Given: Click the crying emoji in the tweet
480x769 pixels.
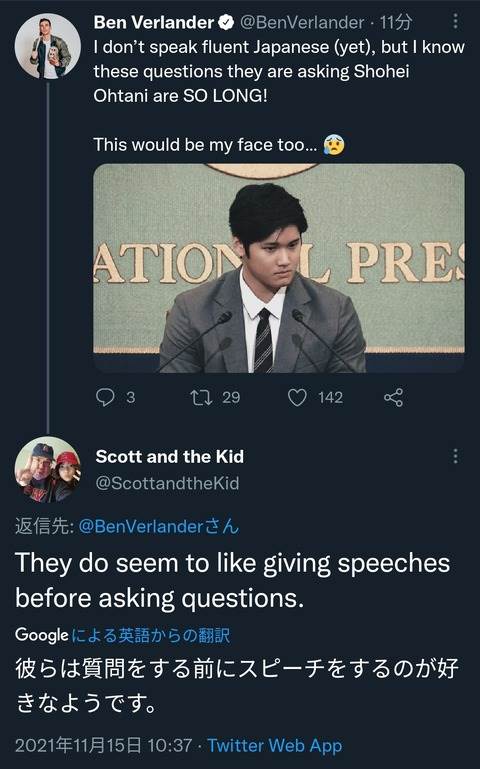Looking at the screenshot, I should (x=334, y=145).
